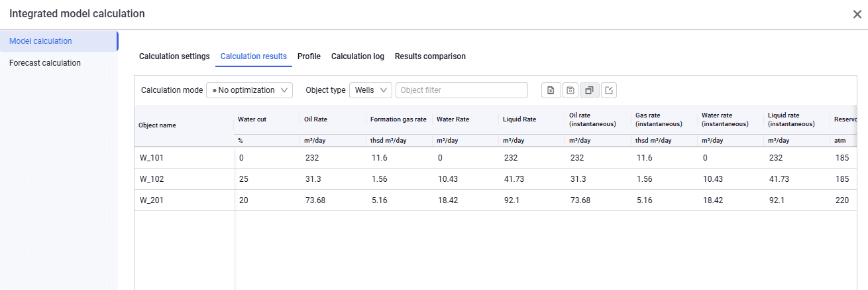Focus the Object filter input field
Viewport: 868px width, 290px height.
point(462,90)
